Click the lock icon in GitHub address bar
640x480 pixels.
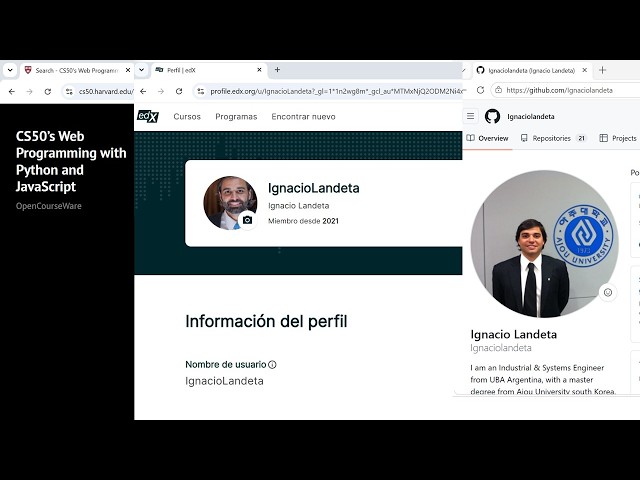(498, 90)
